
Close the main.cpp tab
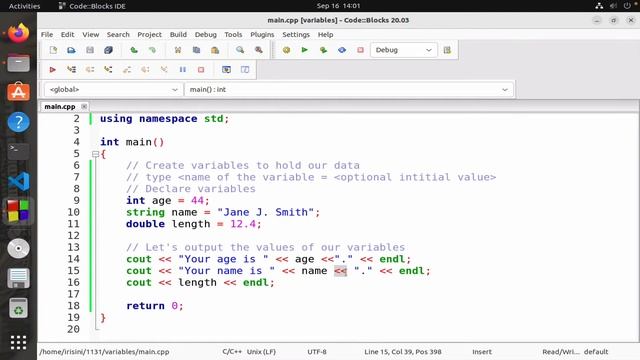pos(84,107)
